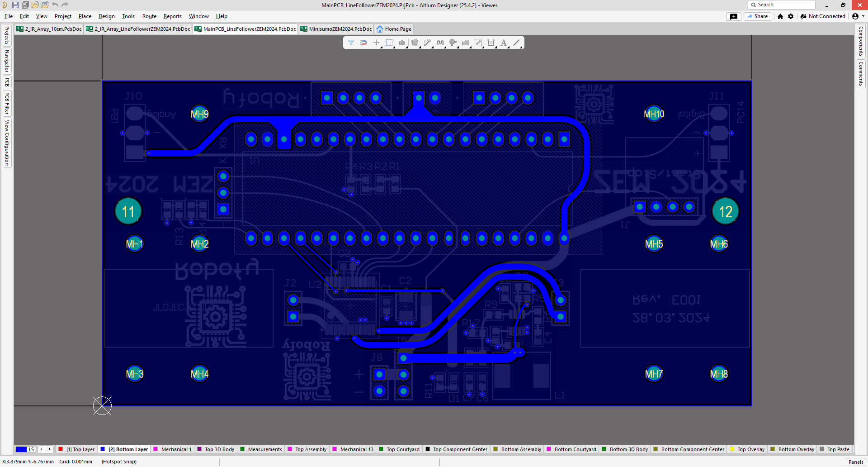Screen dimensions: 868x467
Task: Select the [2] Bottom Layer tab
Action: (x=124, y=449)
